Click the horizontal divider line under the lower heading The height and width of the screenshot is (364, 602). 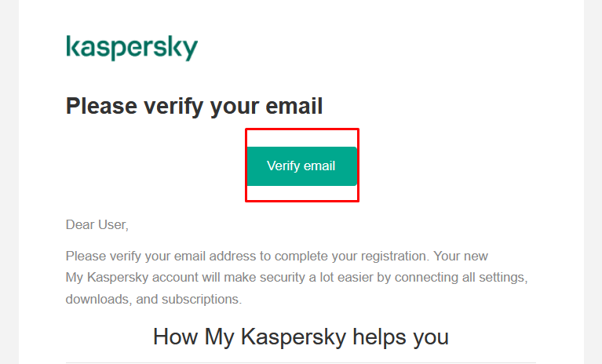pyautogui.click(x=301, y=362)
